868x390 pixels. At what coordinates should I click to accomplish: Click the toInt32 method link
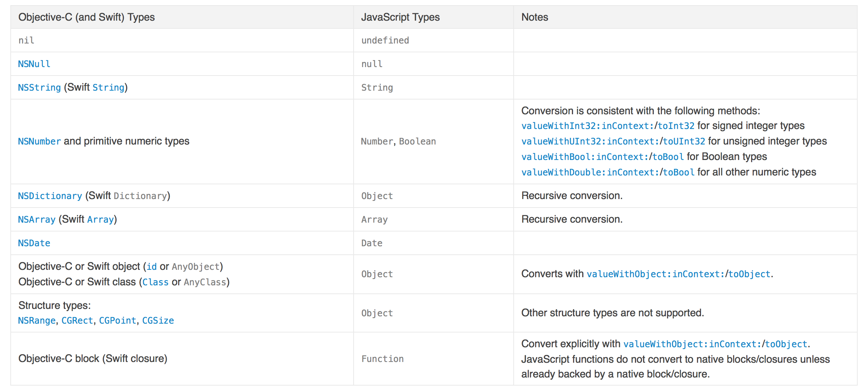(x=676, y=126)
